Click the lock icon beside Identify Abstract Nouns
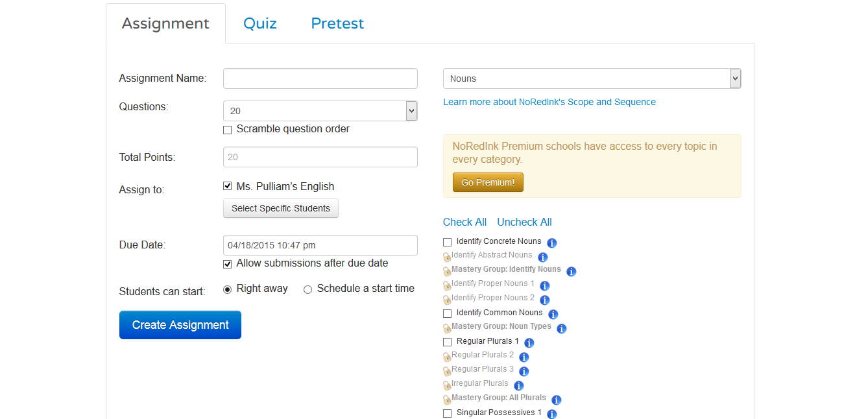The image size is (868, 419). [x=446, y=256]
